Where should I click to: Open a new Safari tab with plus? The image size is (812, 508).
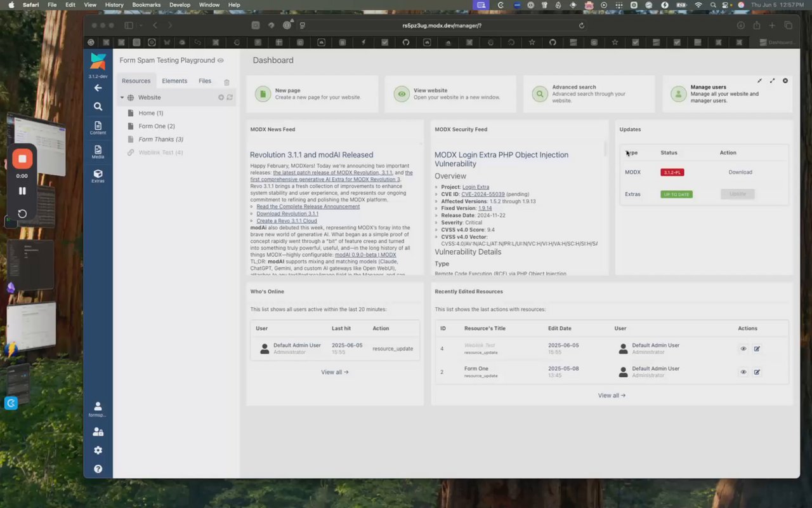(x=772, y=25)
